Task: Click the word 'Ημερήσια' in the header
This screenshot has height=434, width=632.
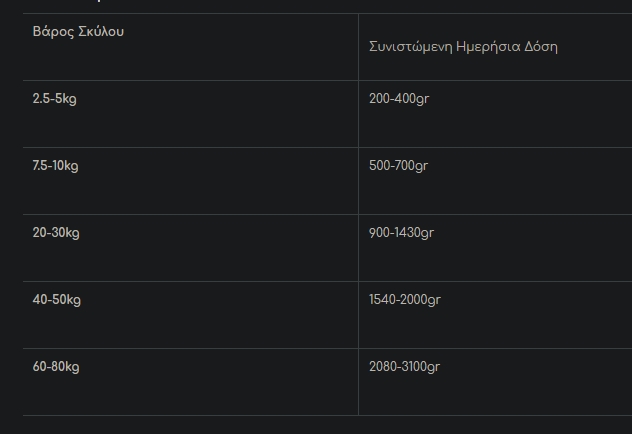Action: tap(485, 47)
